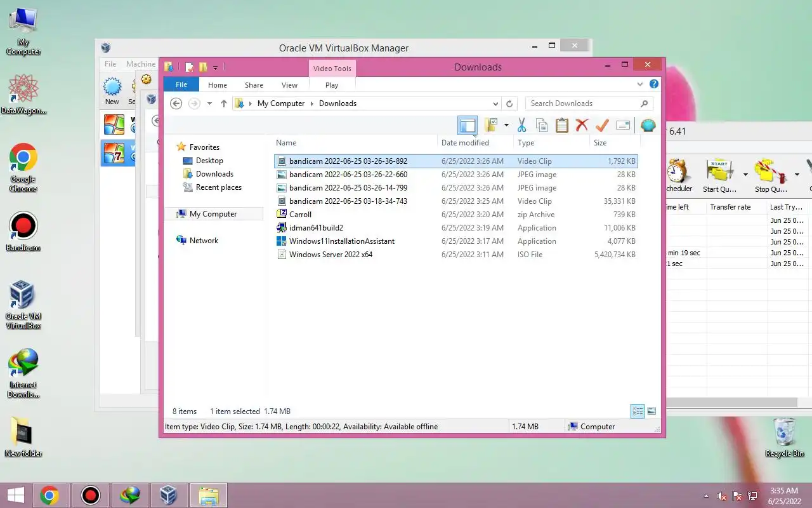
Task: Click the blue shell icon in toolbar
Action: point(648,125)
